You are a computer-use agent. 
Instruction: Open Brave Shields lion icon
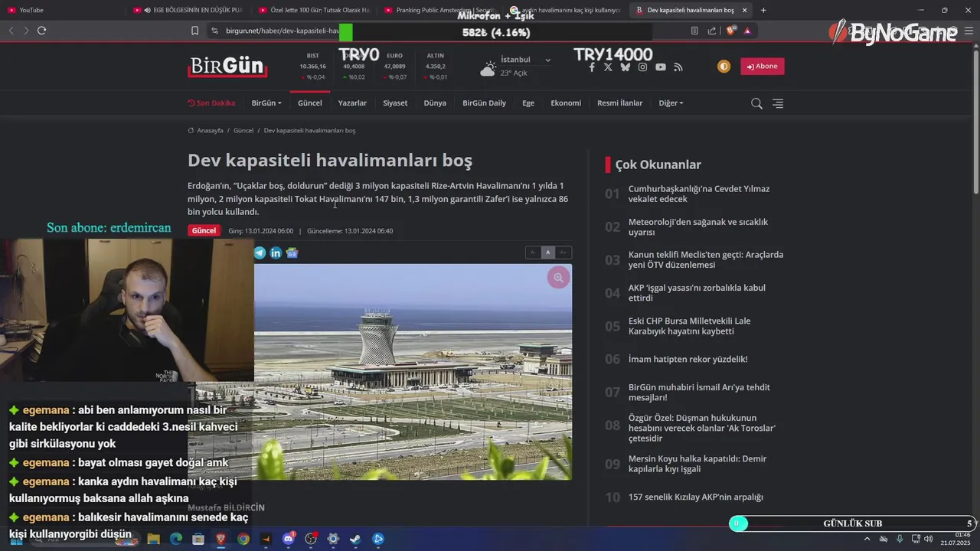pyautogui.click(x=730, y=31)
